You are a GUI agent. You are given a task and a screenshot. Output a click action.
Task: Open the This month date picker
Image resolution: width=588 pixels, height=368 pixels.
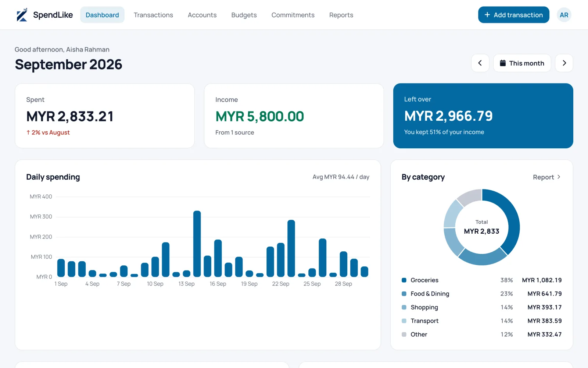point(522,63)
